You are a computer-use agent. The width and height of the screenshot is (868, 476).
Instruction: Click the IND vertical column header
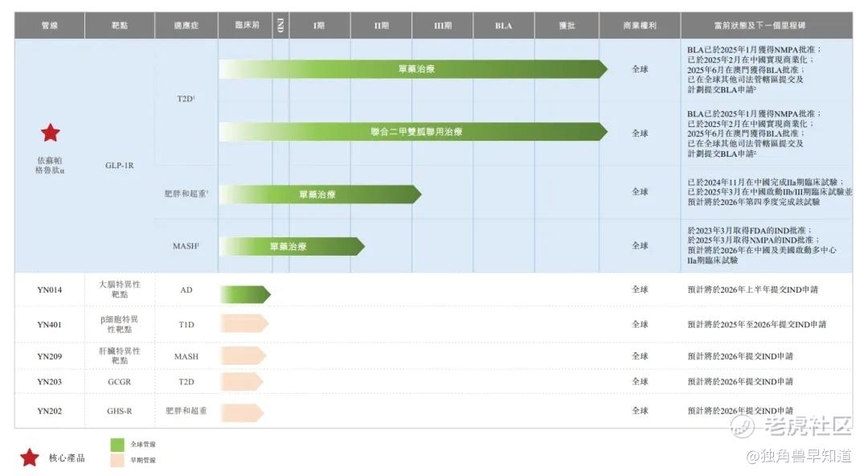pos(280,26)
